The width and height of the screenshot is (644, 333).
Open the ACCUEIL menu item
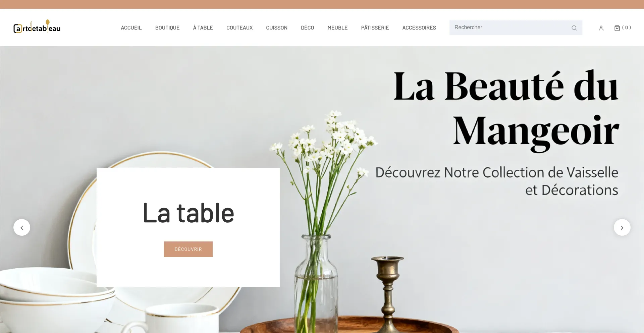131,28
